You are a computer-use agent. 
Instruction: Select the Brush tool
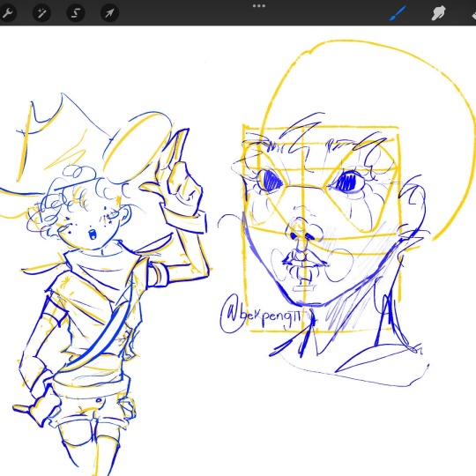tap(398, 13)
